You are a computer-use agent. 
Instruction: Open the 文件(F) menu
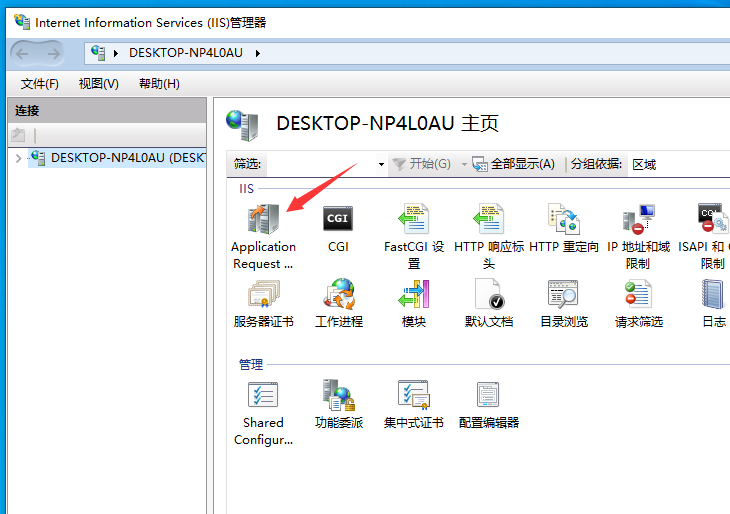click(x=40, y=84)
